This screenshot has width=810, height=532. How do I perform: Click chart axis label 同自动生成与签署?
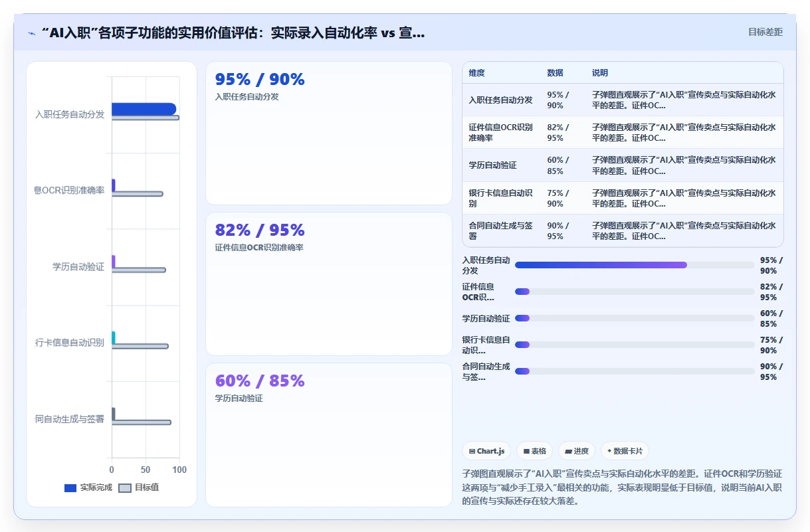click(x=70, y=419)
